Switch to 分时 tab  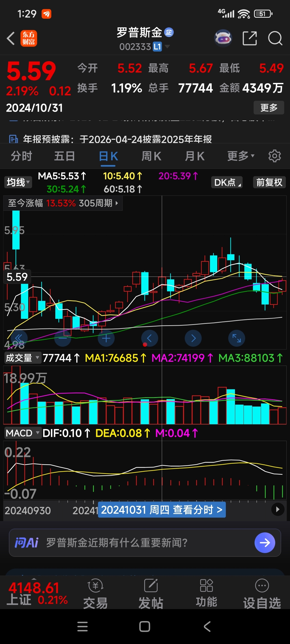tap(21, 156)
